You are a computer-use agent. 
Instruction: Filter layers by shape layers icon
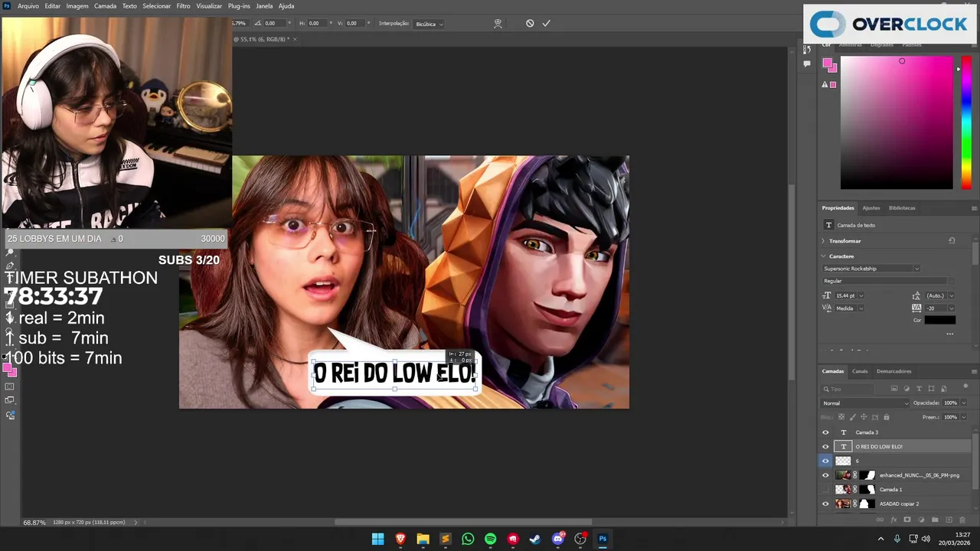click(931, 389)
